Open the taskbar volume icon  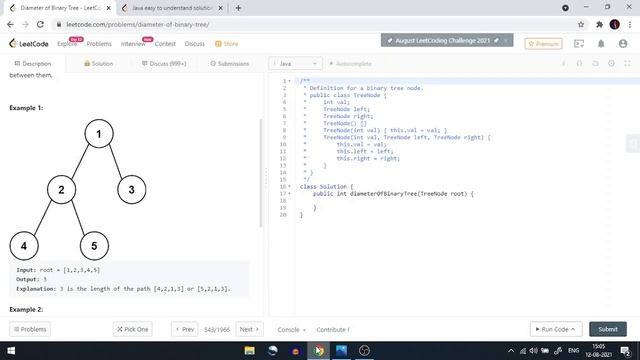click(x=533, y=351)
